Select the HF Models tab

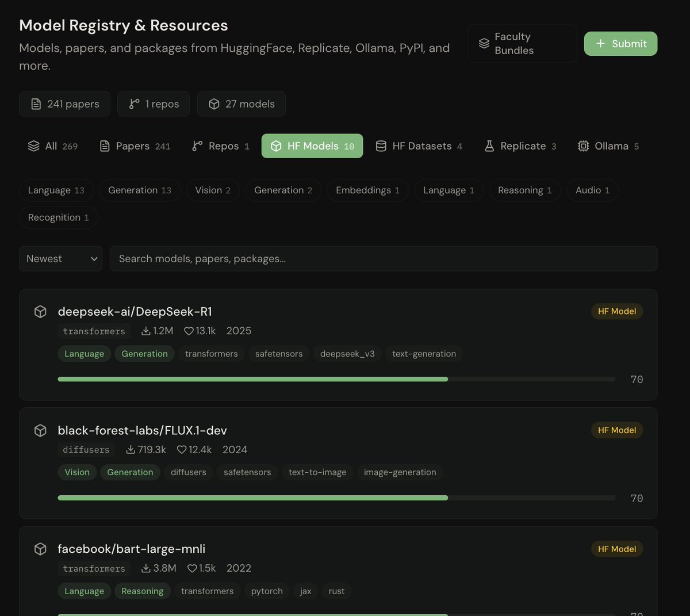pyautogui.click(x=312, y=146)
